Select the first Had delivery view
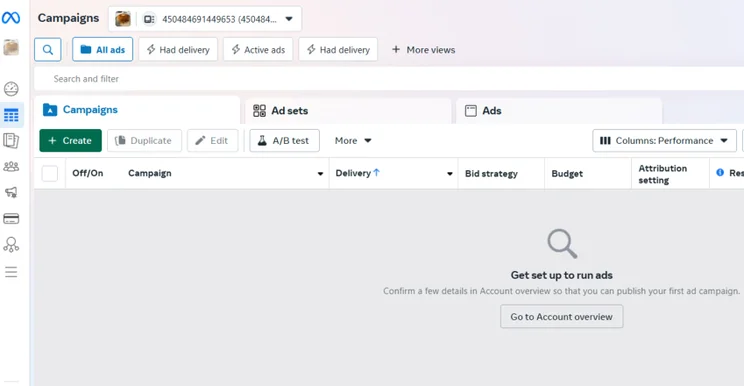This screenshot has width=744, height=386. pyautogui.click(x=178, y=50)
